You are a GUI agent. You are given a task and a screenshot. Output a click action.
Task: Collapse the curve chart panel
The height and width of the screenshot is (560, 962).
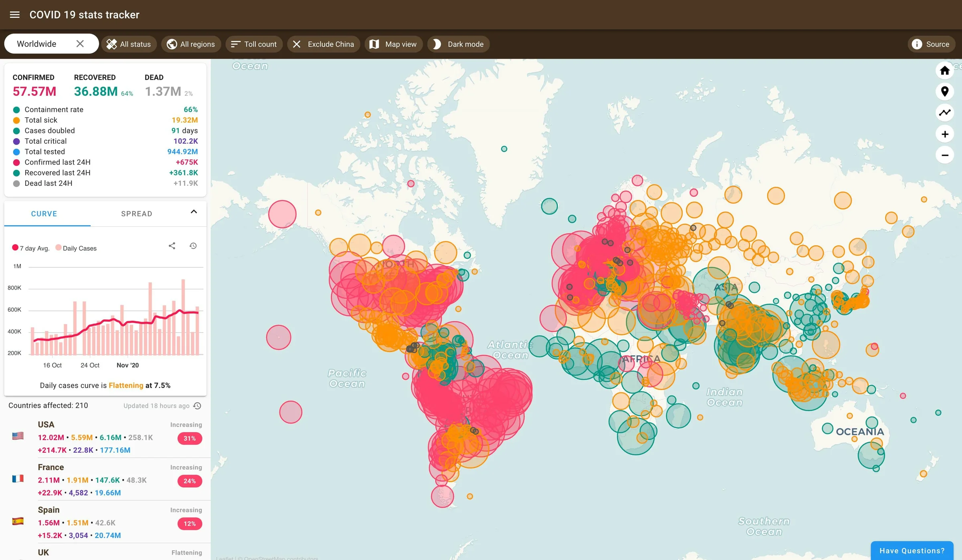pos(194,212)
